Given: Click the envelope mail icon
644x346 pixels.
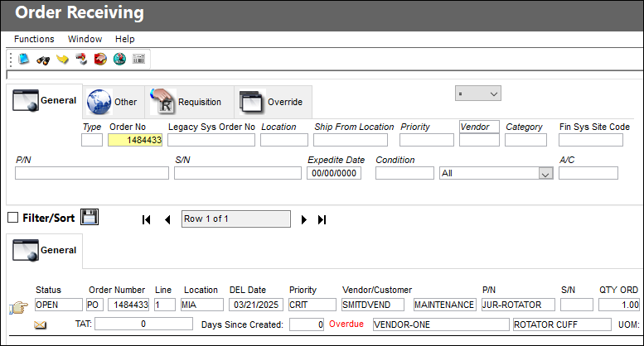Looking at the screenshot, I should [40, 325].
